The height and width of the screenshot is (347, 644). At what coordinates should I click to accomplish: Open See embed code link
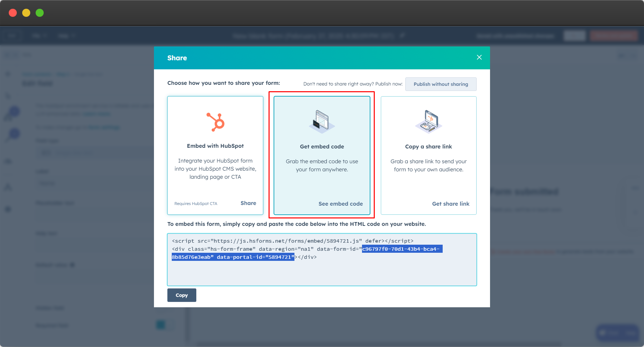[x=340, y=204]
